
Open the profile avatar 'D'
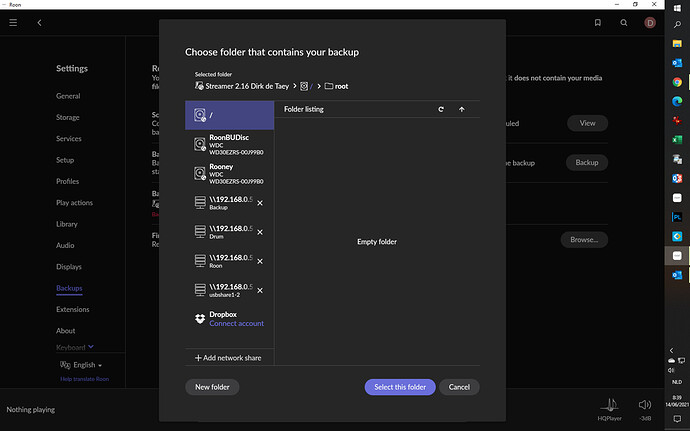coord(650,22)
